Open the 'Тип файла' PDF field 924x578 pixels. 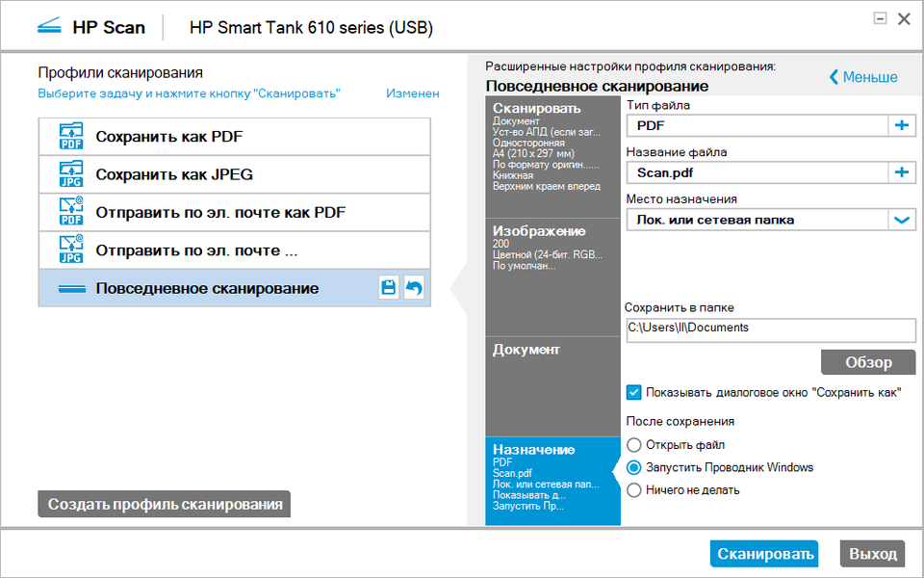point(757,125)
